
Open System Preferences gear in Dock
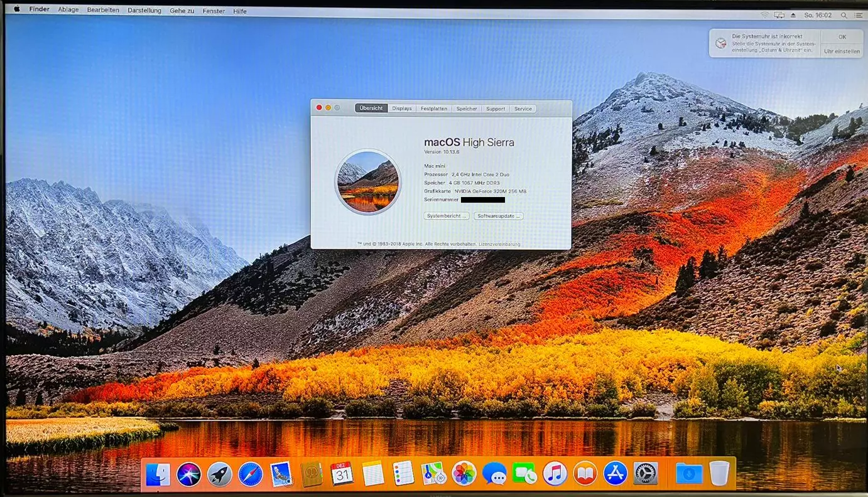[x=646, y=474]
